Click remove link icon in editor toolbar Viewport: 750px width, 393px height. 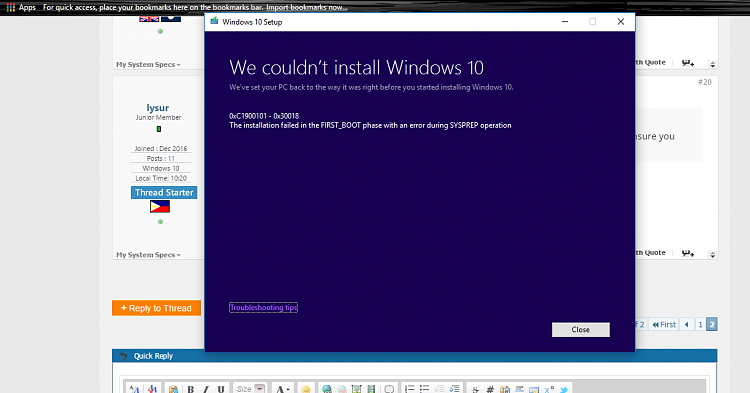[342, 389]
